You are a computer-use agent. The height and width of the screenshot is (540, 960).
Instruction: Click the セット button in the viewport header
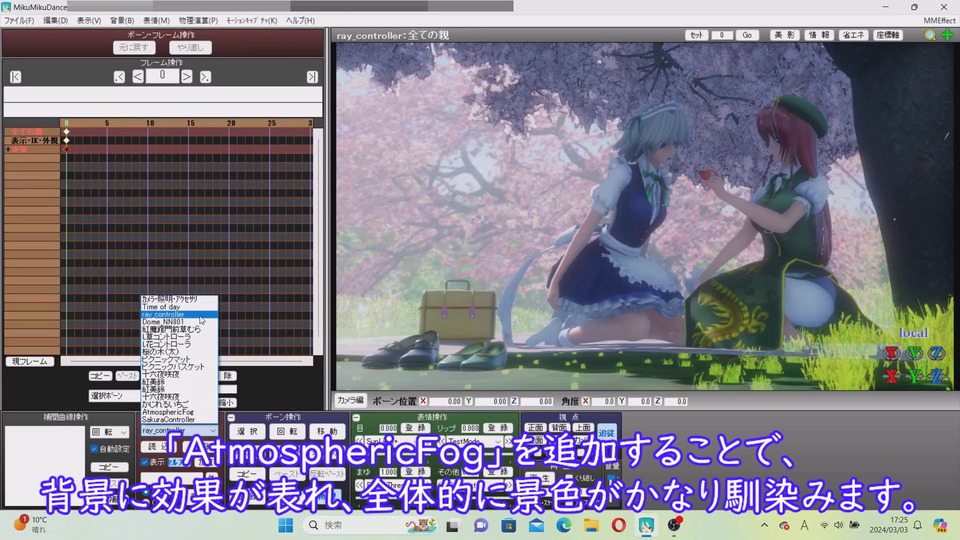coord(696,35)
